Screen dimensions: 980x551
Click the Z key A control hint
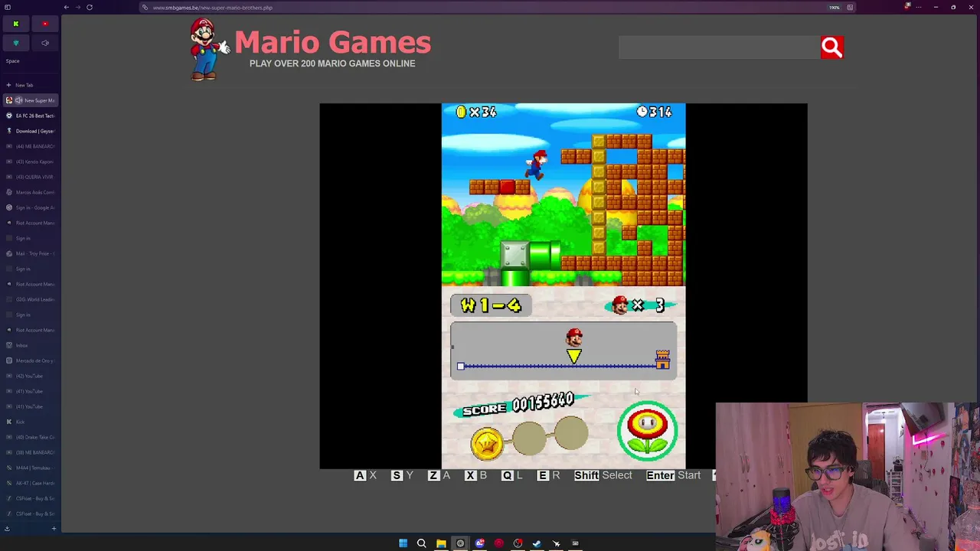(439, 475)
